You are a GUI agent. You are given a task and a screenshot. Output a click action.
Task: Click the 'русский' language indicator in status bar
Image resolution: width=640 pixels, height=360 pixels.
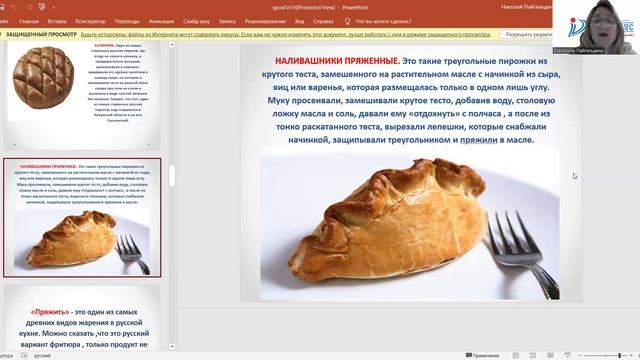coord(42,356)
